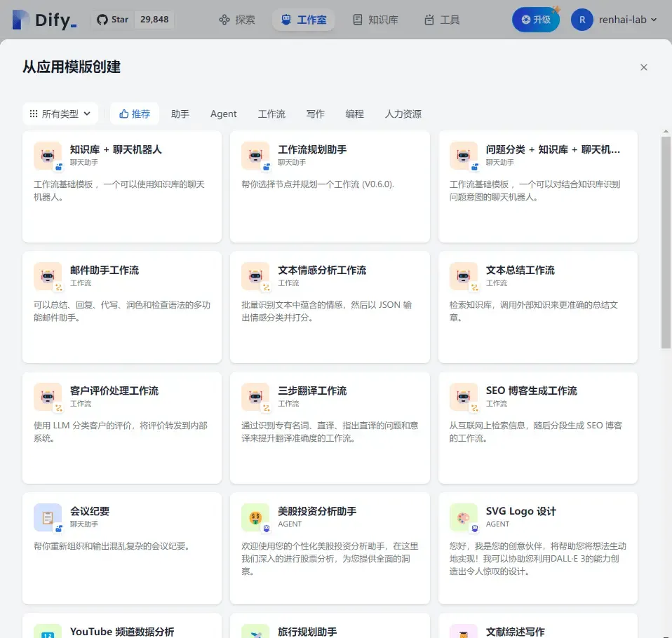Select the 人力资源 category tab
This screenshot has height=638, width=672.
point(403,114)
